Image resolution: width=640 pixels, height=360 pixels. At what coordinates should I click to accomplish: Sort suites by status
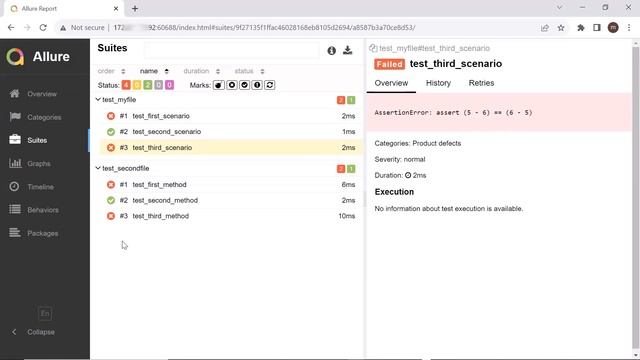coord(249,71)
